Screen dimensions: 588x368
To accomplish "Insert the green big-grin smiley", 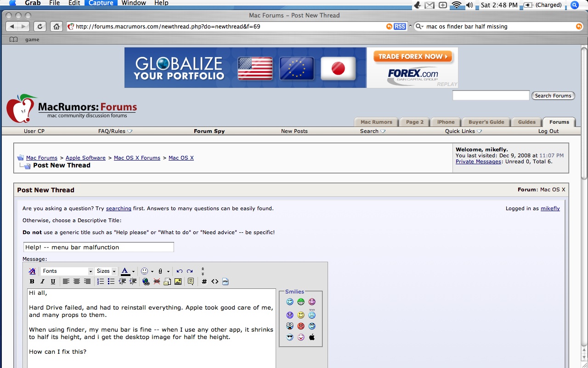I will pyautogui.click(x=301, y=302).
